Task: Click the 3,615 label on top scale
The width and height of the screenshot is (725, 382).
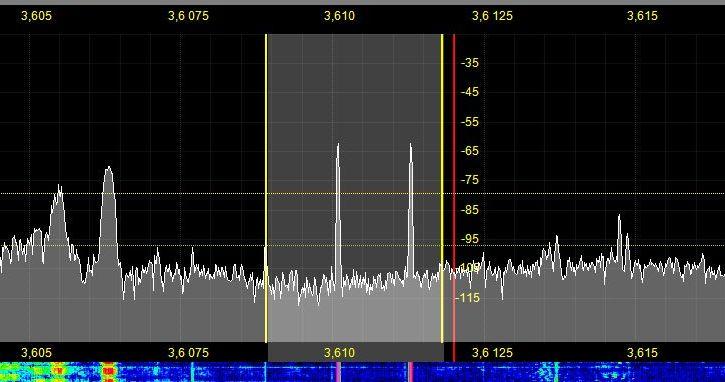Action: click(642, 16)
